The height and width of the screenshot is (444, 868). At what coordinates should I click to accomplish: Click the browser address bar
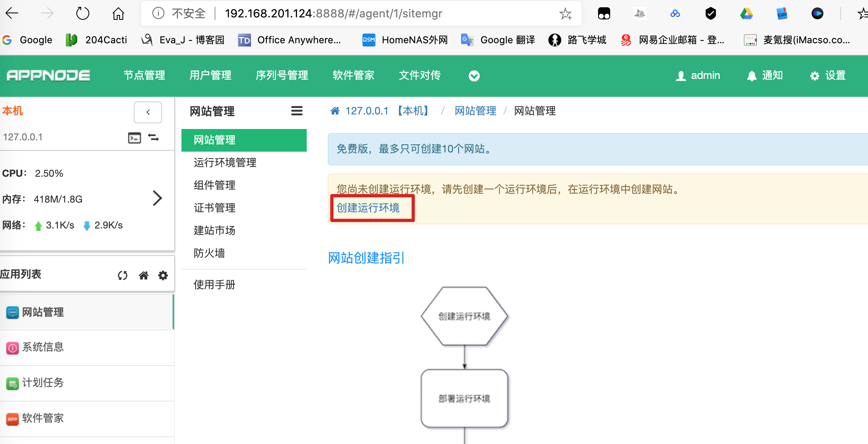point(333,14)
